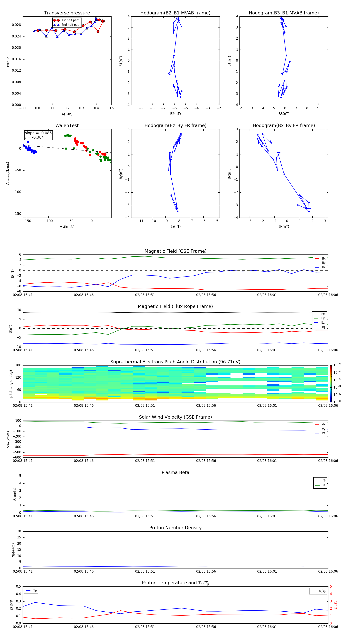
Task: Click the 'Tp(10^6K)' y-axis label
Action: point(11,605)
